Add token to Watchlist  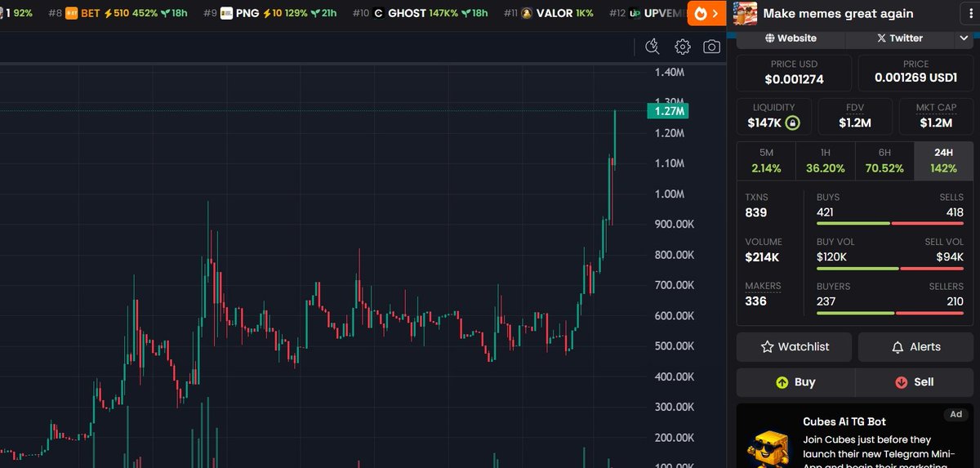[x=794, y=347]
